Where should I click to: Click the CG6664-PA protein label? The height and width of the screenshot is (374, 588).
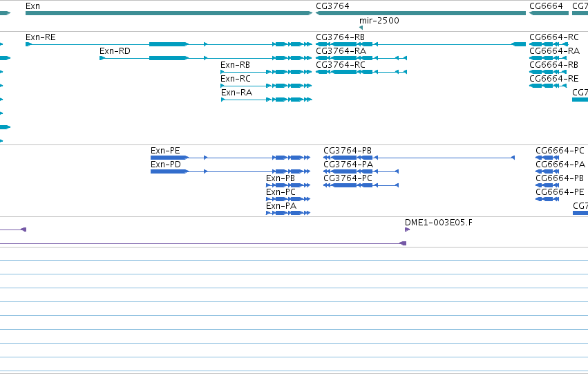tap(560, 165)
